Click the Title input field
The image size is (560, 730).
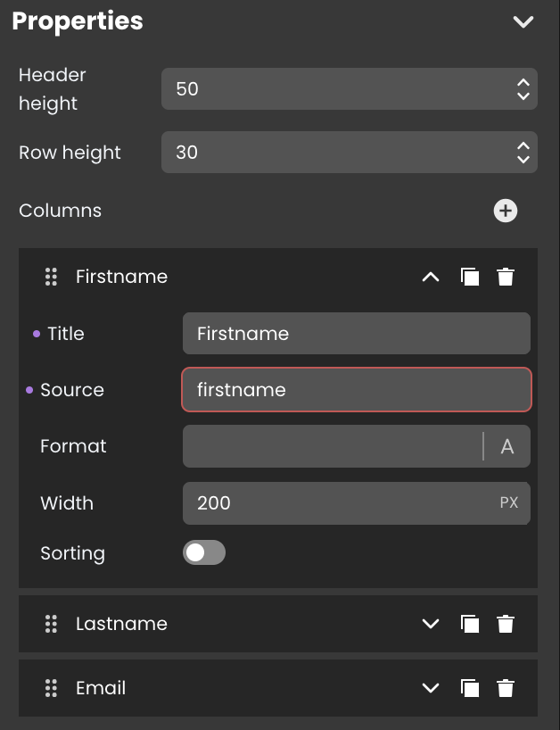(357, 334)
